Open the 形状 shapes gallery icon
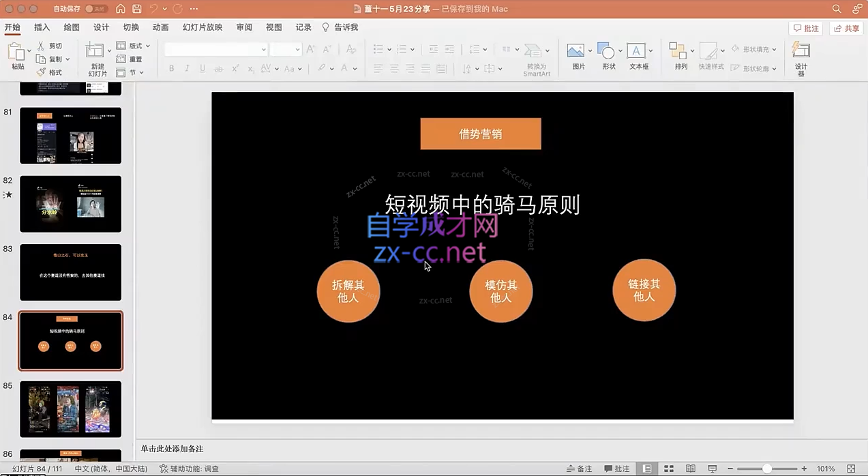 pyautogui.click(x=606, y=51)
